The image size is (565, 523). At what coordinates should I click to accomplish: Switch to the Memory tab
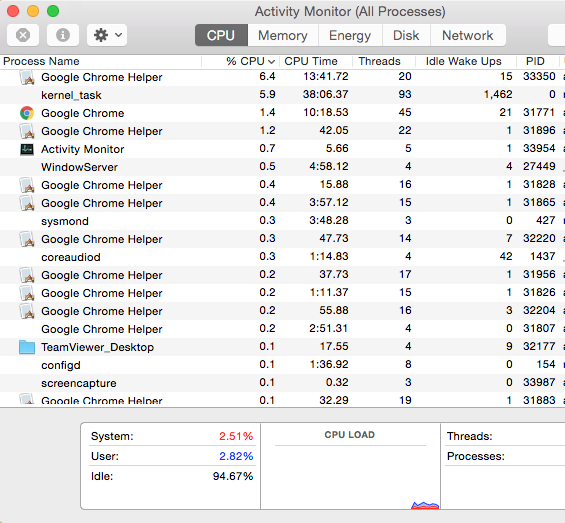pyautogui.click(x=283, y=35)
